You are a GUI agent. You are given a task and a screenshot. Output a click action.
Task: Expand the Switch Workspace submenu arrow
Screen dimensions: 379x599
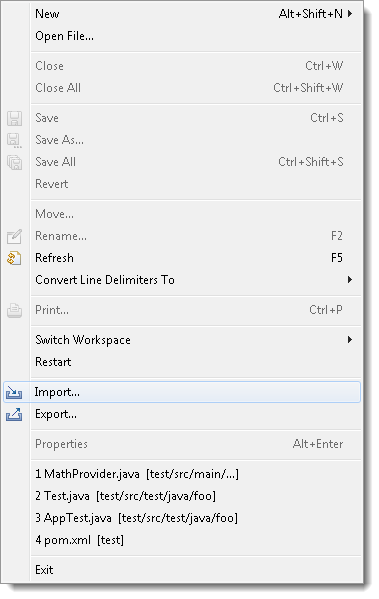[x=350, y=339]
